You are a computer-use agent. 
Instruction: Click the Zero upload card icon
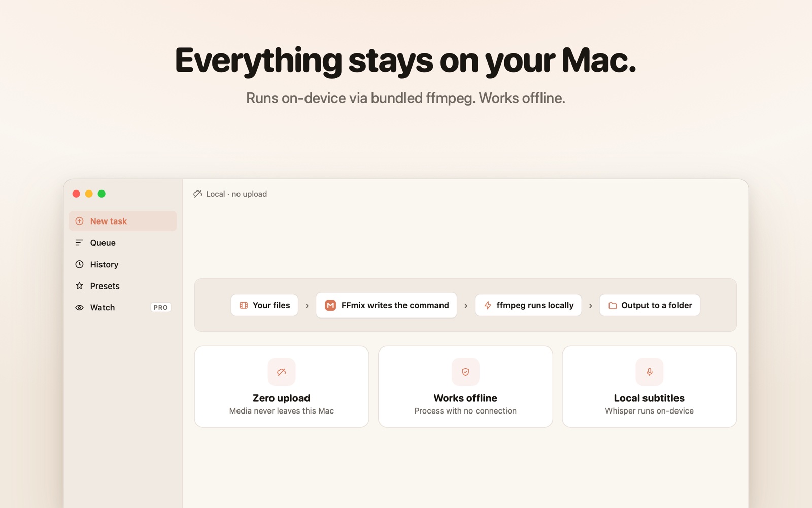click(282, 372)
